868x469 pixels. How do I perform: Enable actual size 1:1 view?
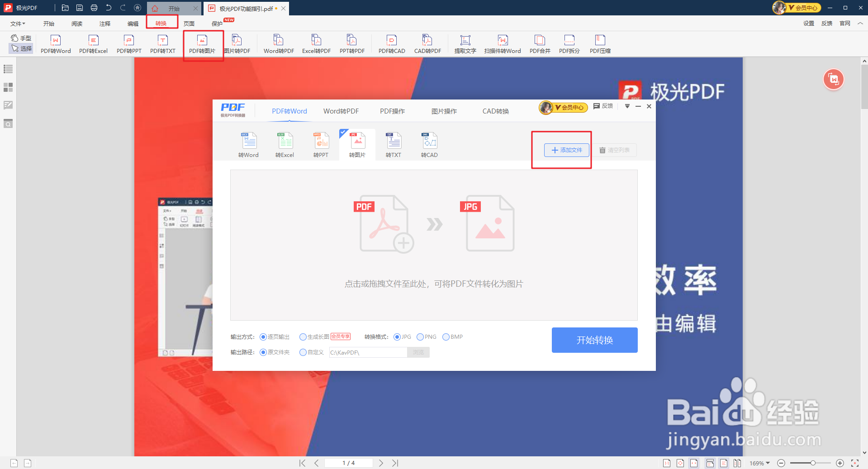click(666, 463)
